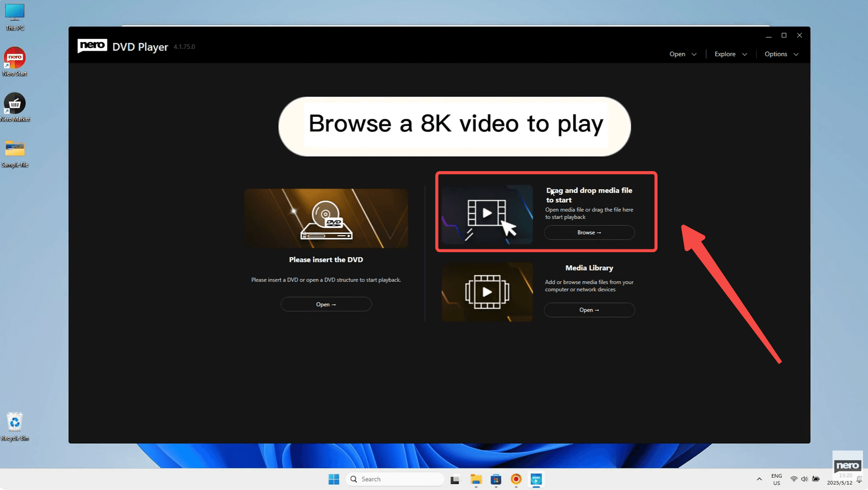Minimize the Nero DVD Player window
Viewport: 868px width, 490px height.
[769, 36]
